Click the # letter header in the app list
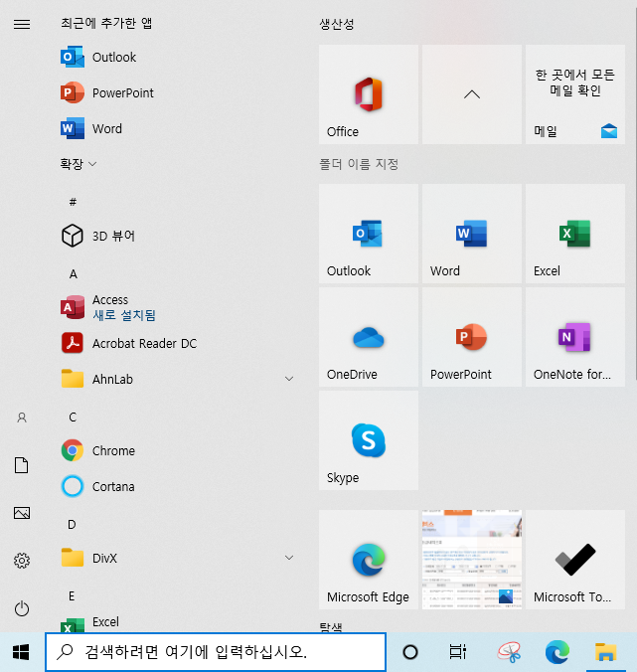Screen dimensions: 637x672 coord(73,202)
